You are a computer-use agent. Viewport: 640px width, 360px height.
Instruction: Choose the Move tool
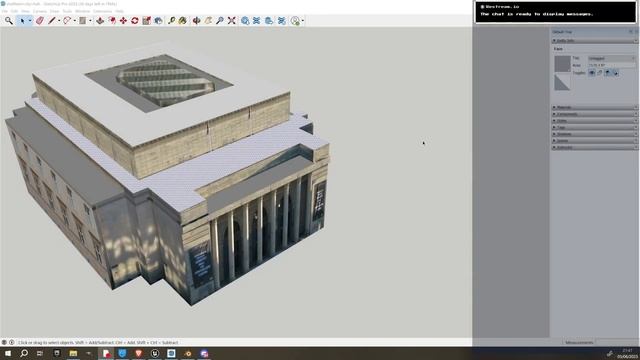click(x=123, y=20)
